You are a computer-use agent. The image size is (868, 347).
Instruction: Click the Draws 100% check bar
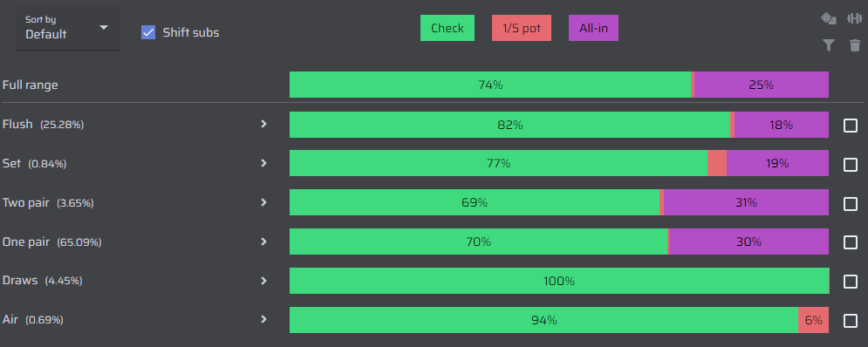pos(559,281)
